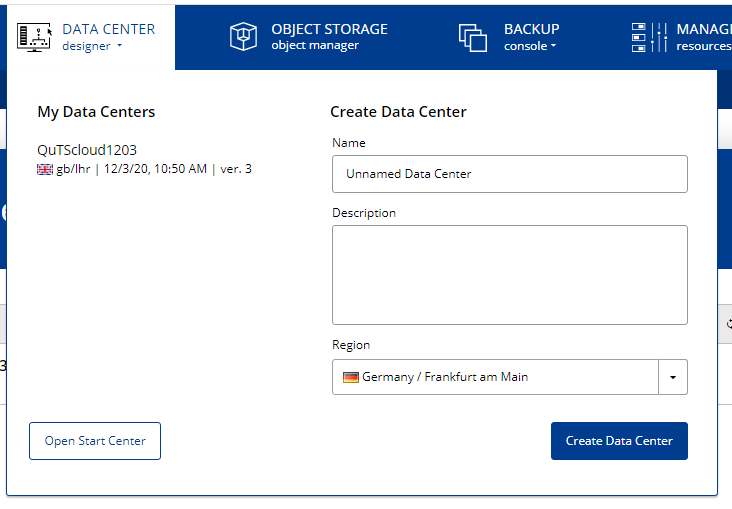
Task: Select the Germany / Frankfurt am Main text
Action: point(445,377)
